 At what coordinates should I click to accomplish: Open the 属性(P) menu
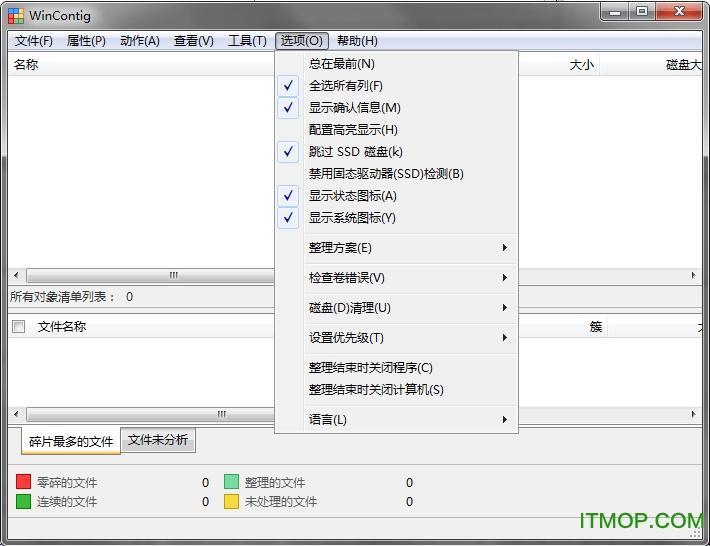pyautogui.click(x=86, y=41)
